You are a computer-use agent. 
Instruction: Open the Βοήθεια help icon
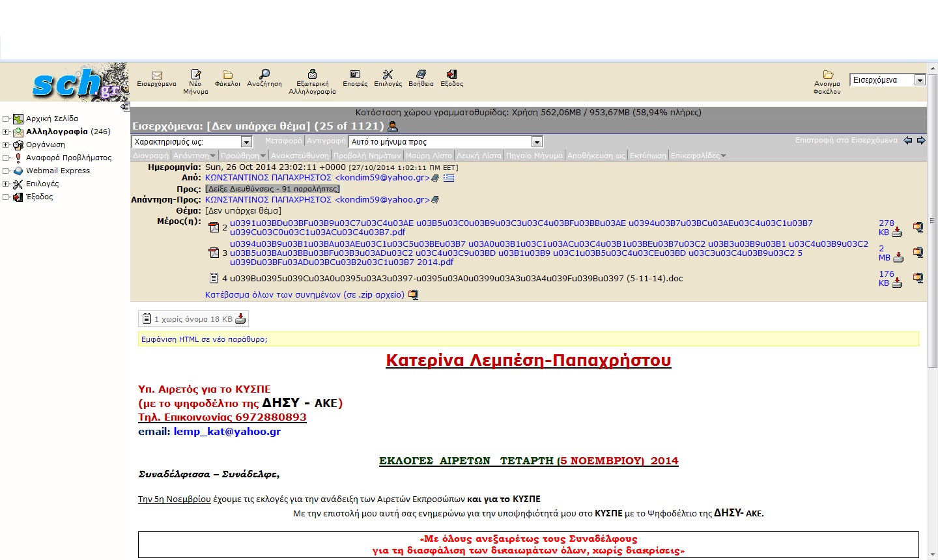tap(421, 75)
